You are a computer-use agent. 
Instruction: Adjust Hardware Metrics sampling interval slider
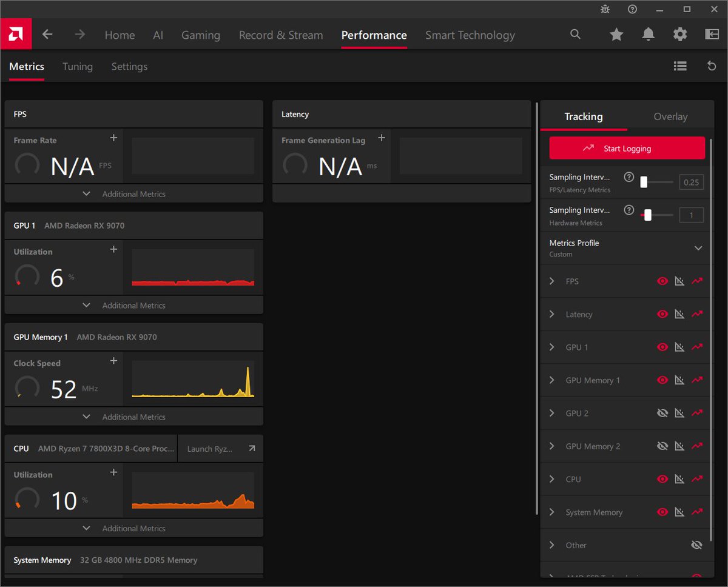click(x=657, y=215)
